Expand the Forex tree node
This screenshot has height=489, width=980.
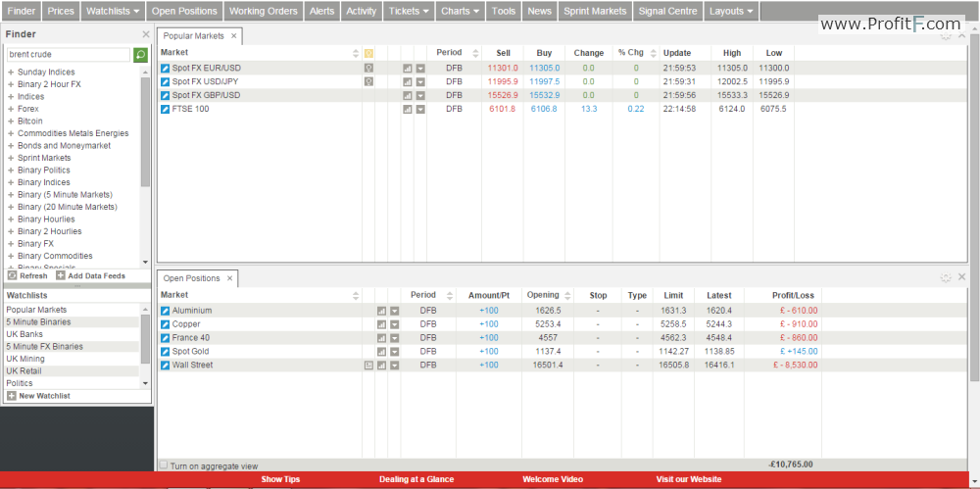click(11, 109)
